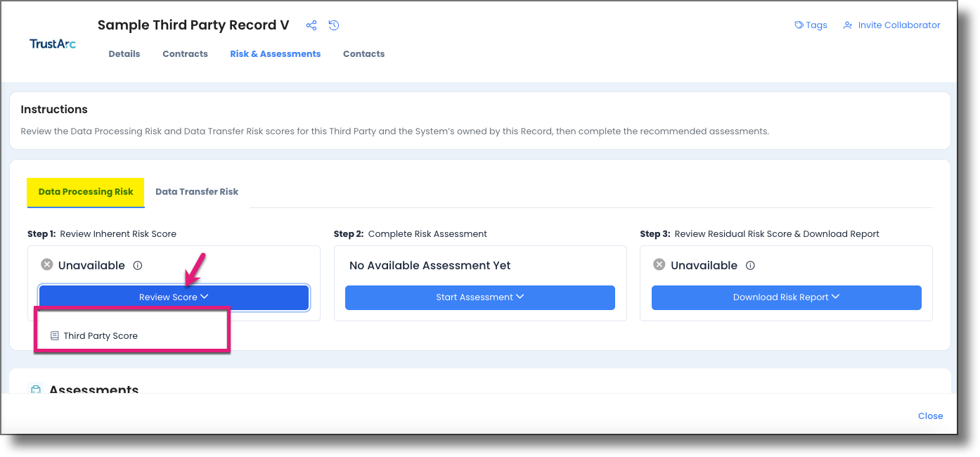The height and width of the screenshot is (457, 980).
Task: Open the Download Risk Report dropdown
Action: (x=787, y=297)
